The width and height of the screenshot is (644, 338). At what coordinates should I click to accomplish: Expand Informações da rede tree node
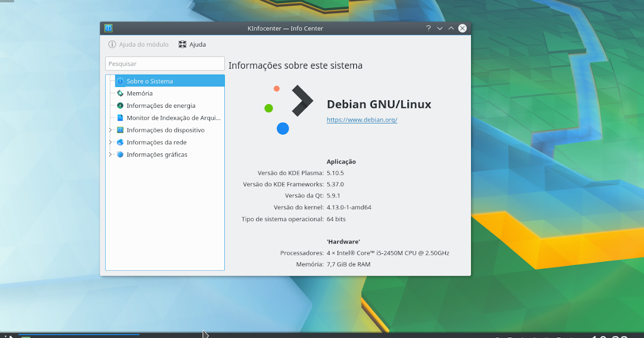click(x=110, y=143)
